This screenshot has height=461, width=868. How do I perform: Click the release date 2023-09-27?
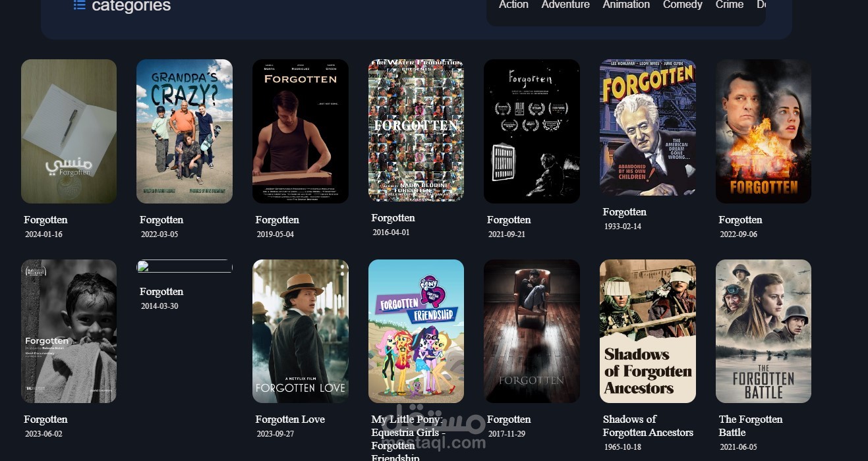(275, 434)
